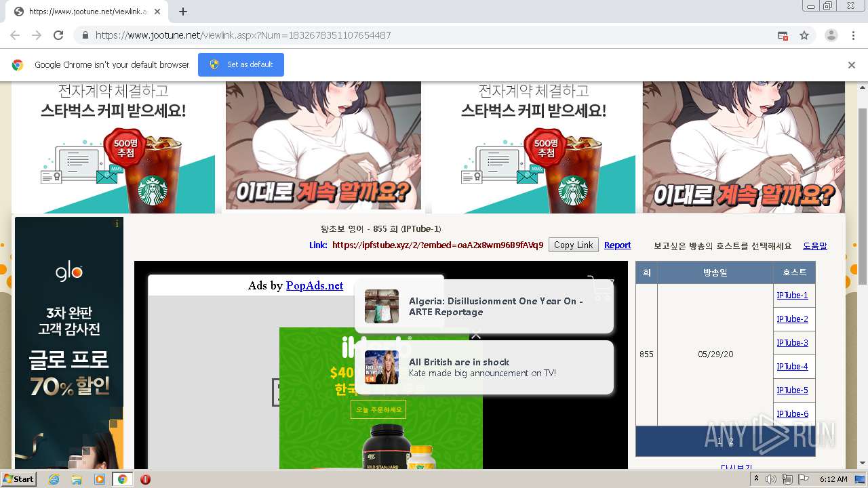Click the shopping cart icon above the video
The image size is (868, 488).
point(600,288)
